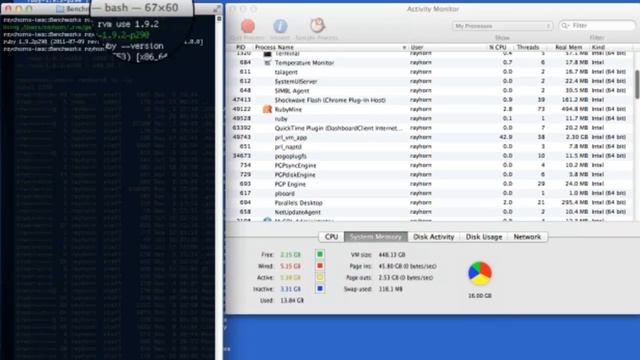Click the Swap used value
Screen dimensions: 640x360
point(390,289)
